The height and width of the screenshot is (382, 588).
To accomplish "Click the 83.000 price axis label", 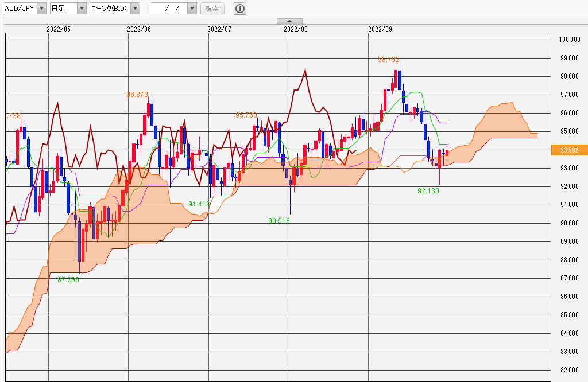I will coord(570,352).
